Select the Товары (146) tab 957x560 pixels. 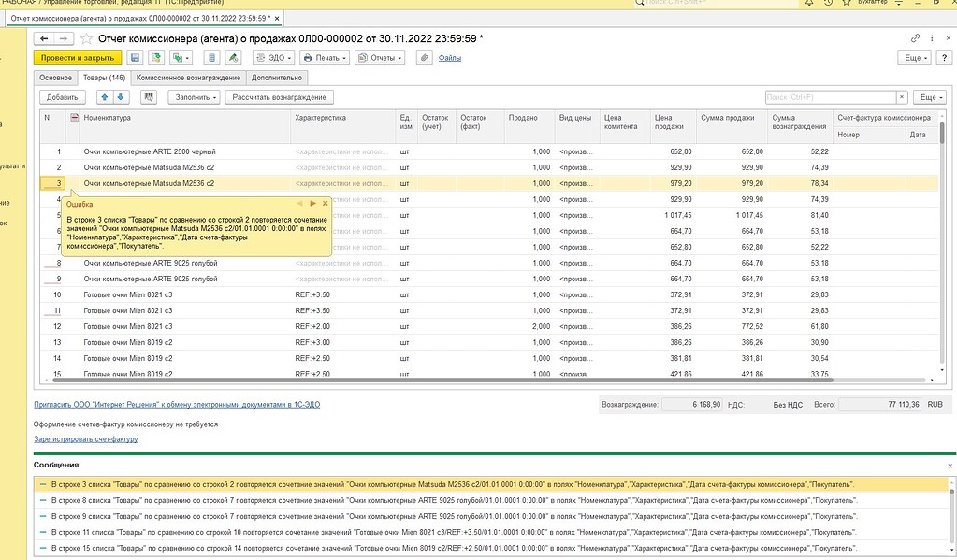(x=104, y=78)
